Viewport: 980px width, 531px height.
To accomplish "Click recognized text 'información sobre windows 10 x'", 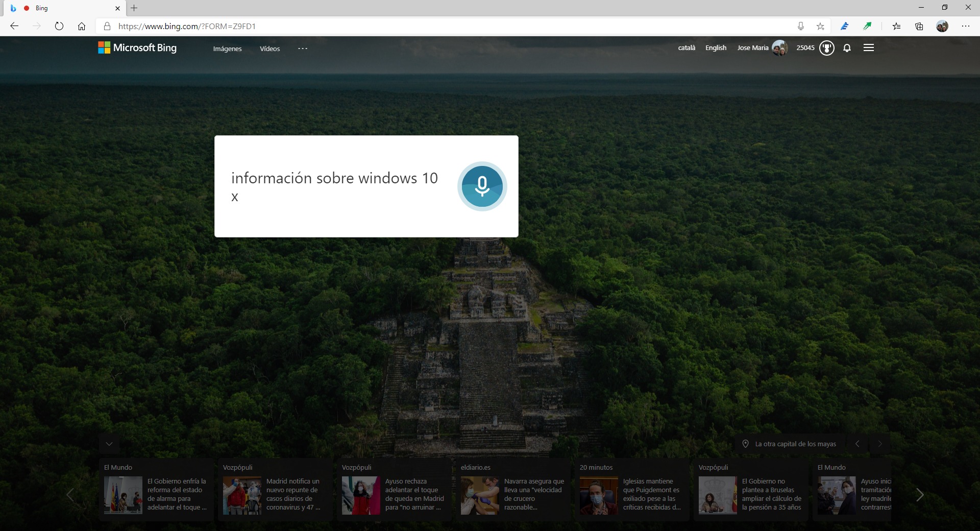I will (x=334, y=187).
